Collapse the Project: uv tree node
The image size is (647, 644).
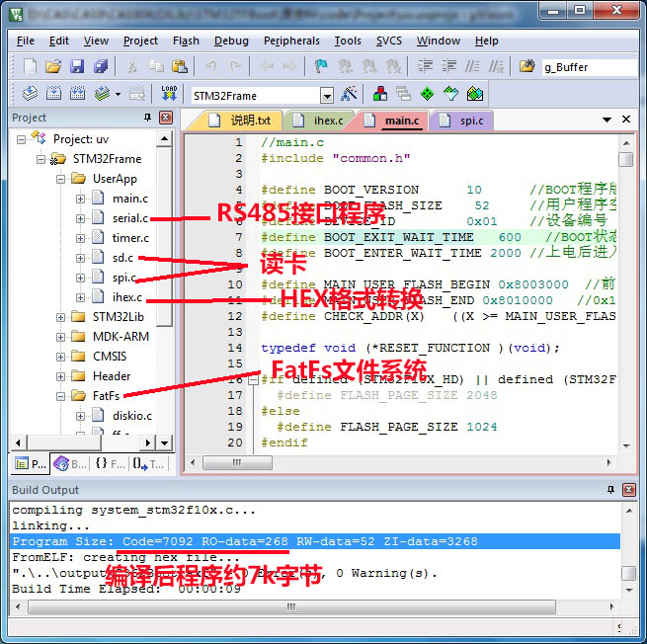click(x=21, y=140)
